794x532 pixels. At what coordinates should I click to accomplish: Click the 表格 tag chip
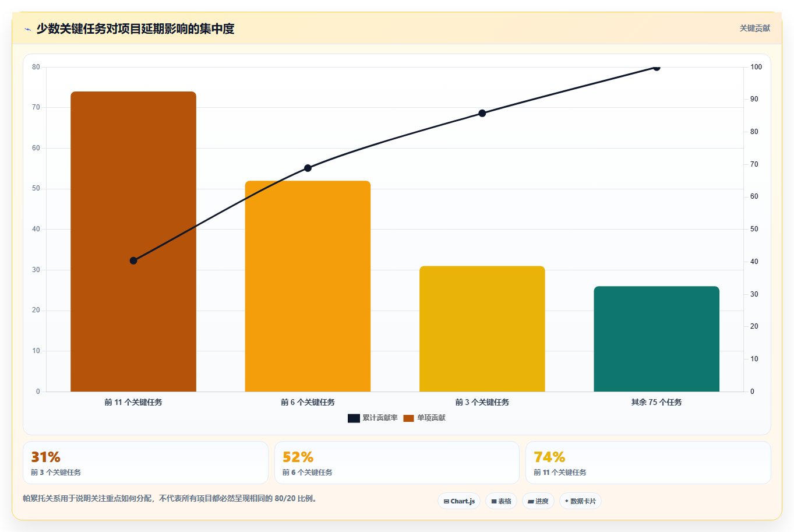click(501, 501)
